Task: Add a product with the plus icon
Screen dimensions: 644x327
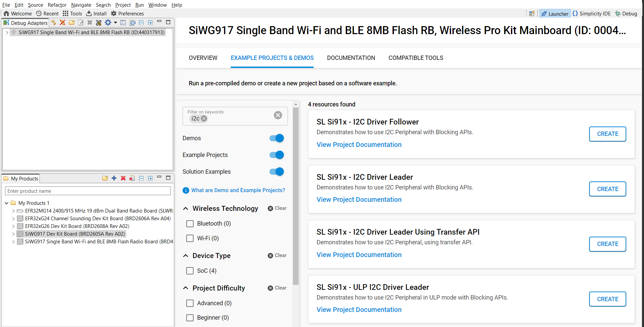Action: coord(114,178)
